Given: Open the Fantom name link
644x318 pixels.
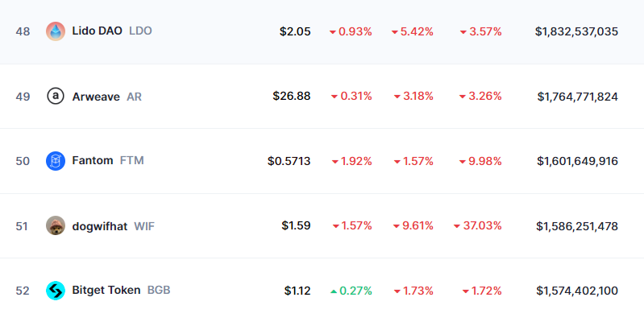Looking at the screenshot, I should 93,160.
